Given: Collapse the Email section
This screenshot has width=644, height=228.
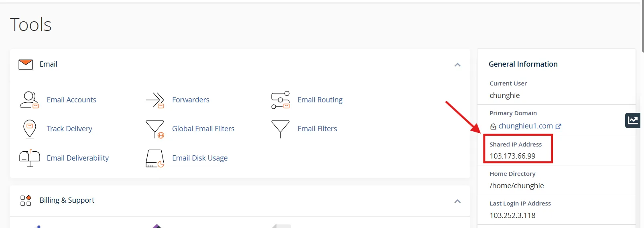Looking at the screenshot, I should (457, 65).
